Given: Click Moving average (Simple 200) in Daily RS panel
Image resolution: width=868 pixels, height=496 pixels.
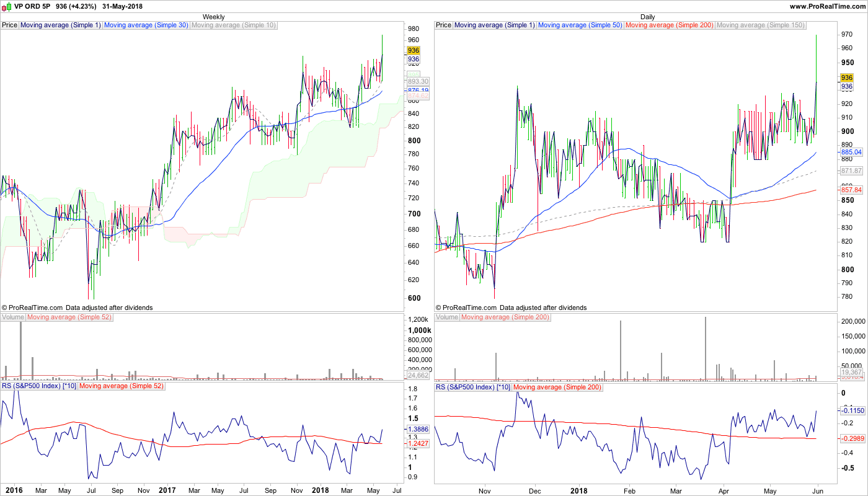Looking at the screenshot, I should pos(558,387).
